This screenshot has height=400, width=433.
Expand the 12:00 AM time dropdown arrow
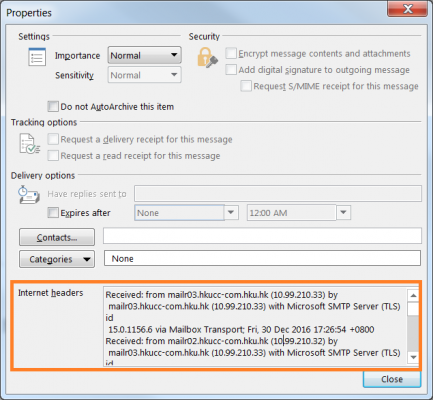tap(344, 213)
